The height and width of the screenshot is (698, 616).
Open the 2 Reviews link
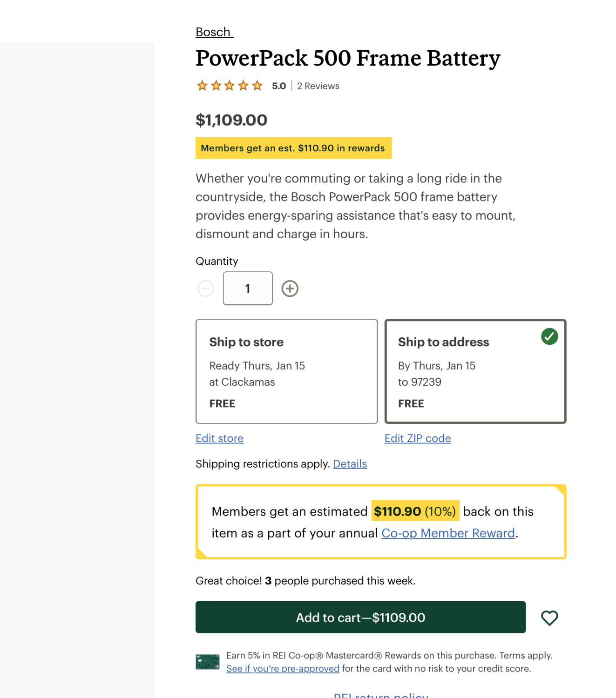(318, 86)
